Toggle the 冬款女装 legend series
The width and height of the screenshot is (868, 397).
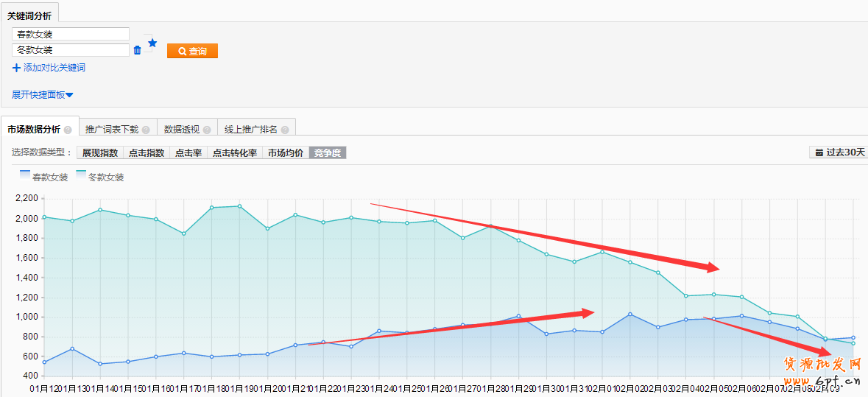coord(99,177)
